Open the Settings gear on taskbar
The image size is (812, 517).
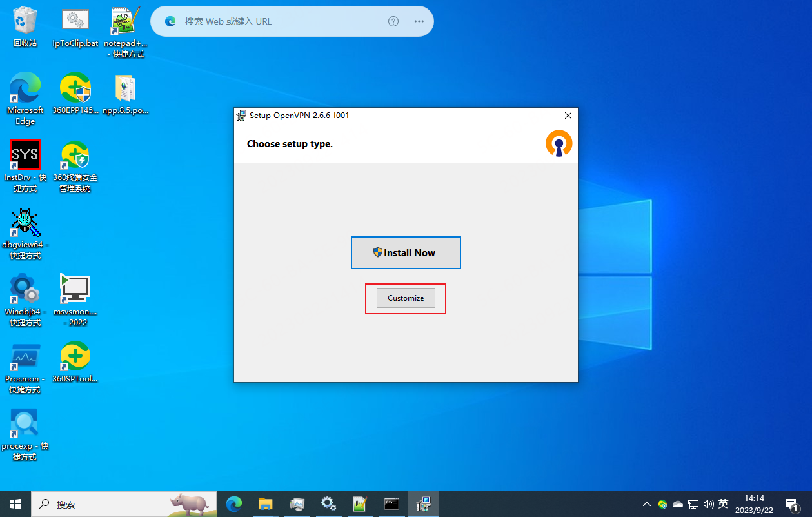pyautogui.click(x=328, y=504)
